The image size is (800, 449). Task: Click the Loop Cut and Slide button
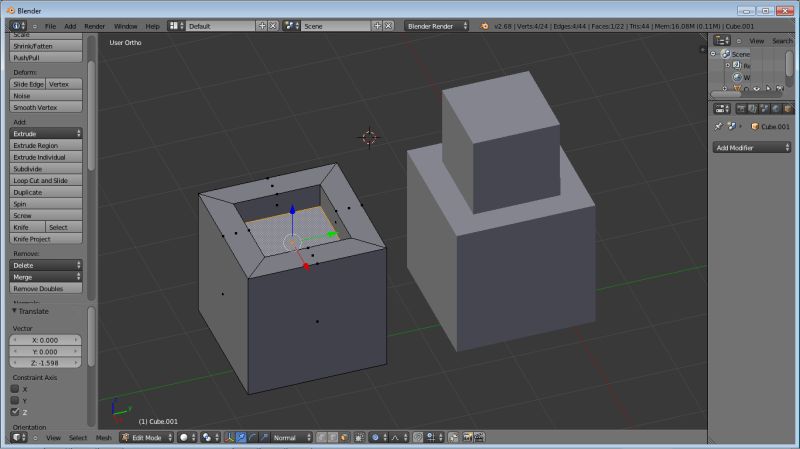tap(46, 181)
